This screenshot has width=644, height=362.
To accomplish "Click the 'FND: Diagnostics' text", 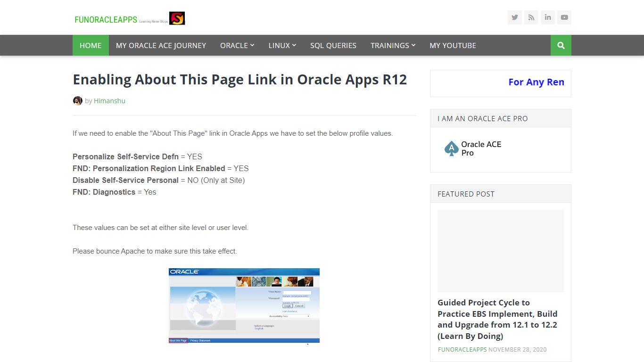I will [x=104, y=192].
